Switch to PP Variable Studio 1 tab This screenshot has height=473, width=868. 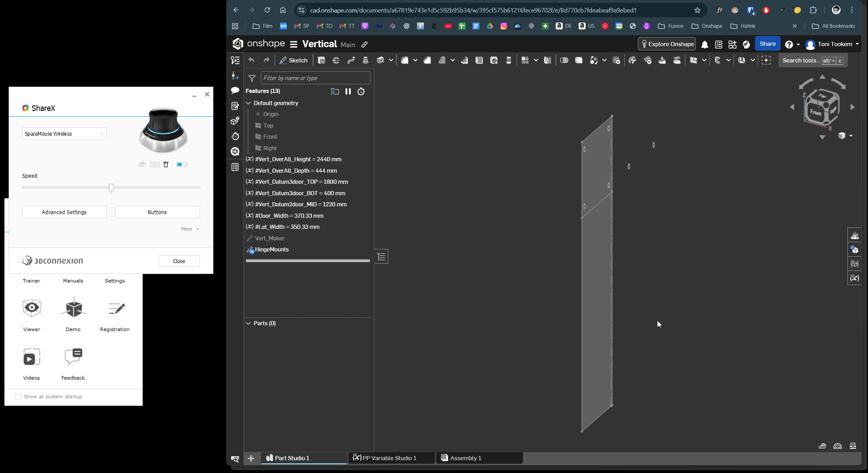[389, 458]
